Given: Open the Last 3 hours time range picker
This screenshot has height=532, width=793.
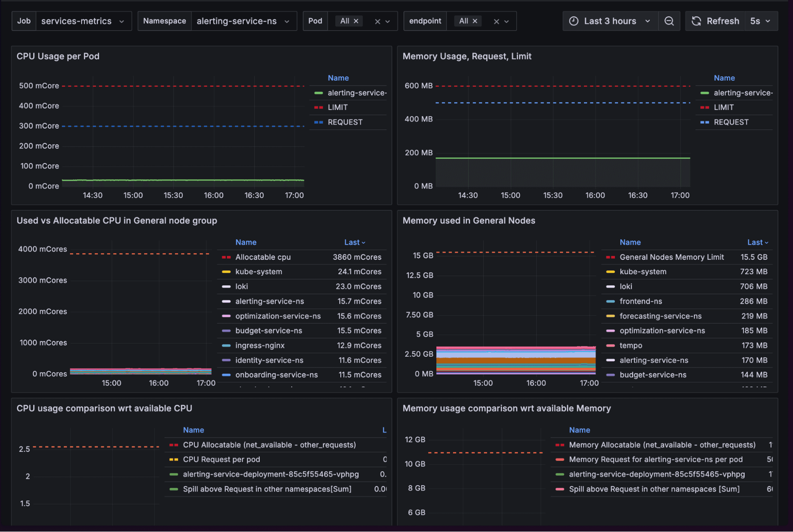Looking at the screenshot, I should [x=610, y=21].
